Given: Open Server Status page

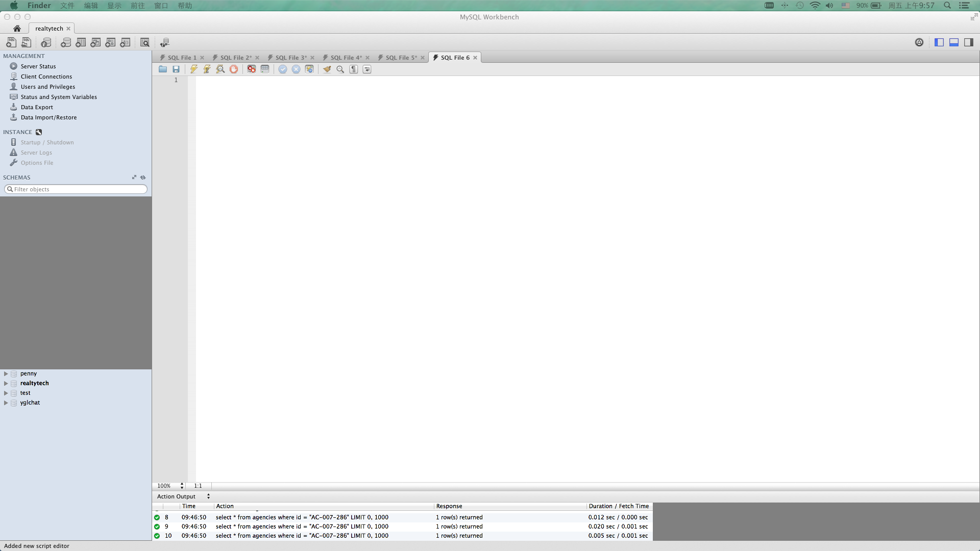Looking at the screenshot, I should click(x=38, y=66).
